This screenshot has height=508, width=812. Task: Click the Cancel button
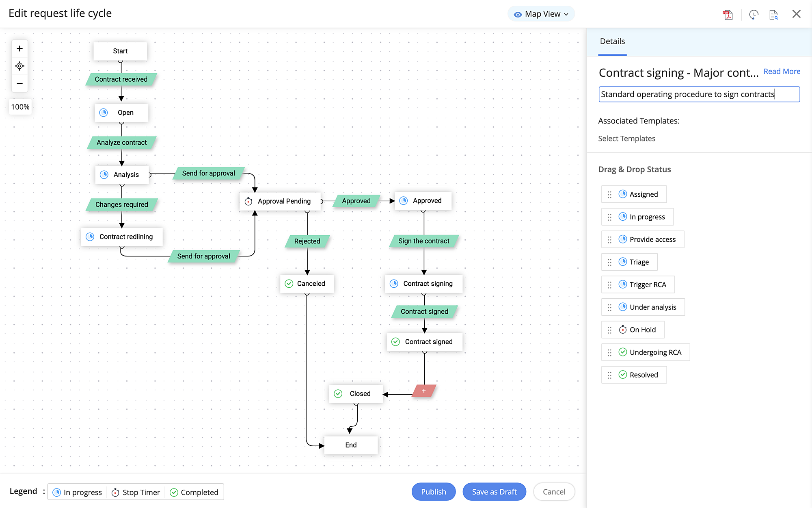(554, 492)
